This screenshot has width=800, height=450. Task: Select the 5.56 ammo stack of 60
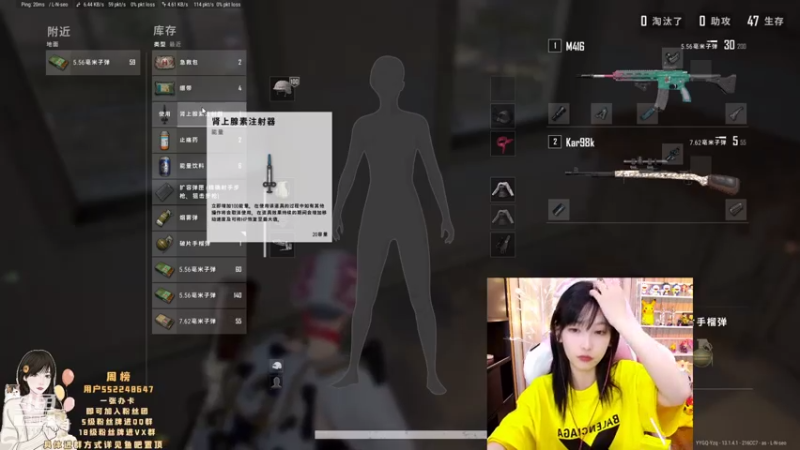tap(199, 269)
